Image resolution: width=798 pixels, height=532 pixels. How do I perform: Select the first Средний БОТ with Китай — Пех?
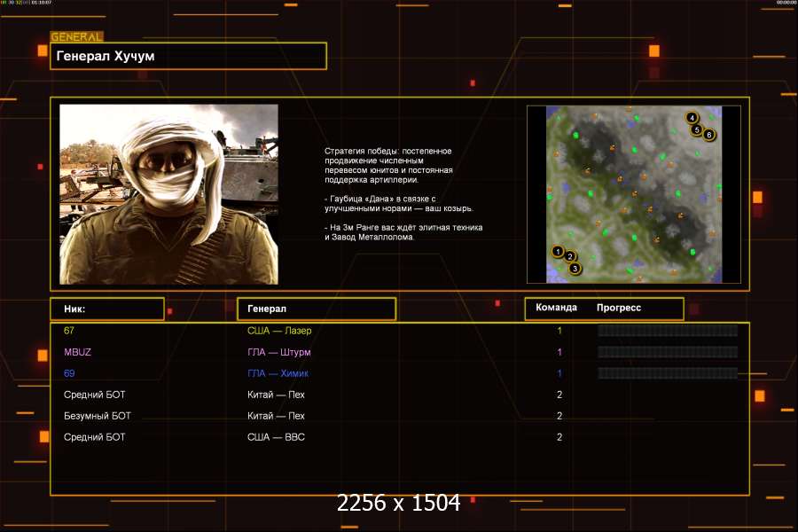pyautogui.click(x=95, y=395)
